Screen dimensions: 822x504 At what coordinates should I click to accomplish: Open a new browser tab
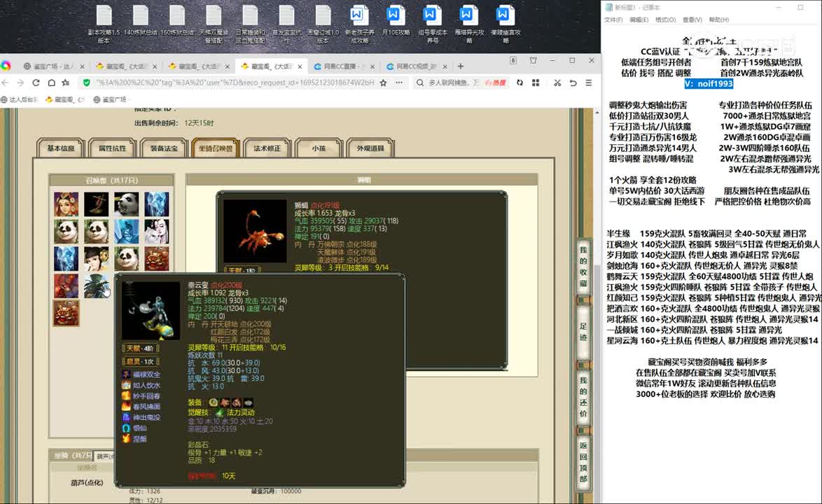[460, 66]
